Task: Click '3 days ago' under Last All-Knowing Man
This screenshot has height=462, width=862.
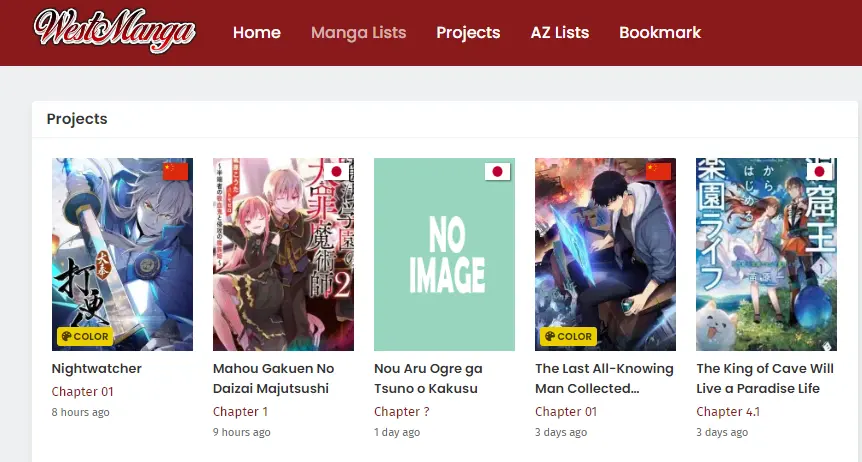Action: pos(561,432)
